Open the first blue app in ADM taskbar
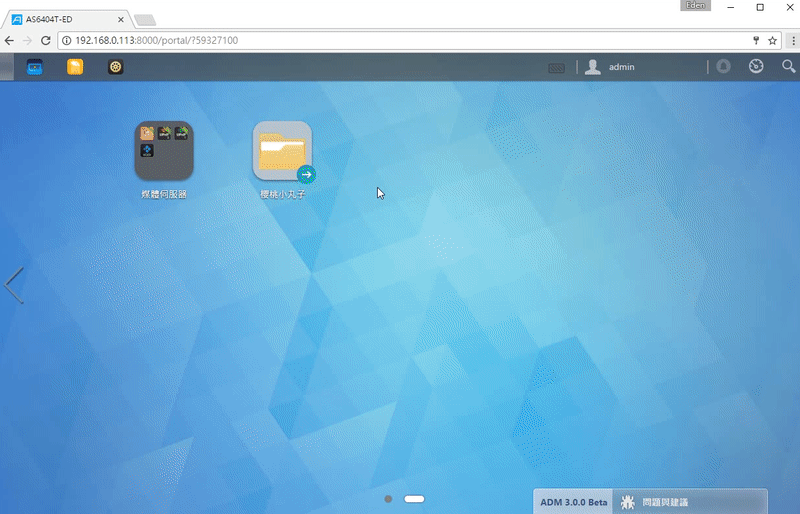The width and height of the screenshot is (800, 514). pos(35,67)
